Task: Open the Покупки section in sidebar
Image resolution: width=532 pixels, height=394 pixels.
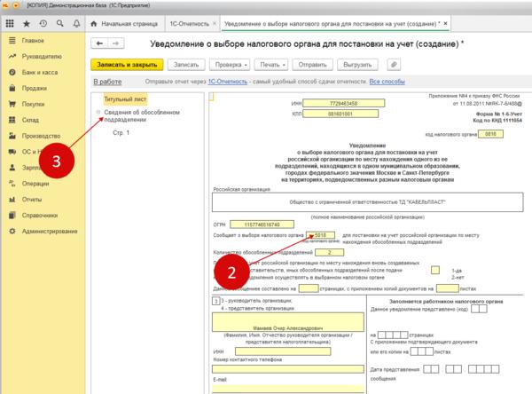Action: (35, 103)
